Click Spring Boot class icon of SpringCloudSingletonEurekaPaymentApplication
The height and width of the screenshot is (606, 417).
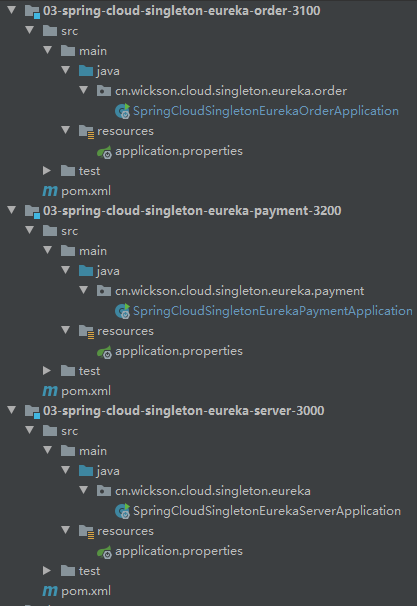[123, 311]
